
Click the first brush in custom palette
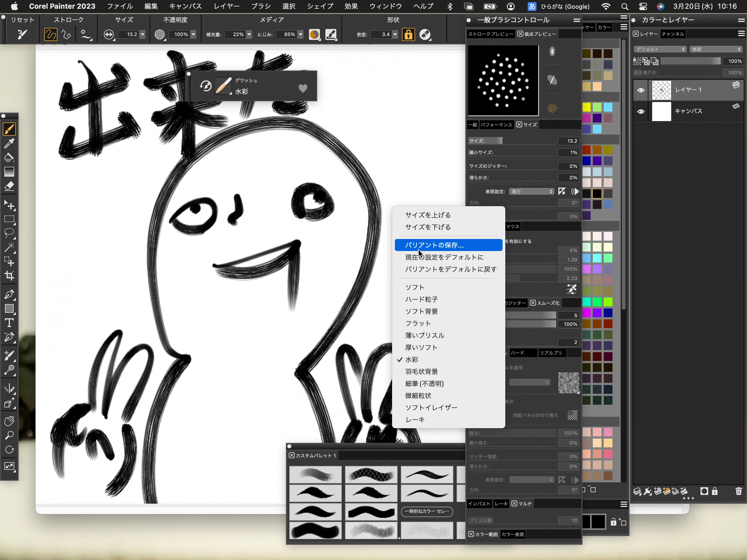[x=316, y=474]
